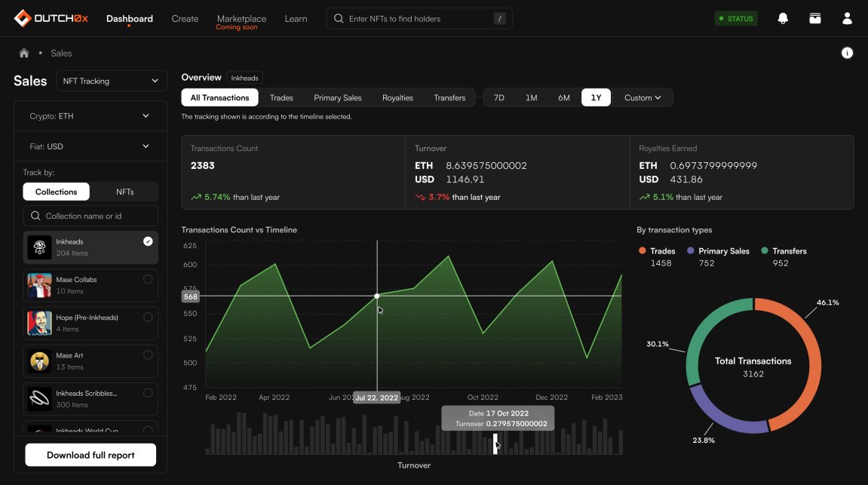Click the 2383 transactions count value
The height and width of the screenshot is (485, 868).
click(203, 165)
